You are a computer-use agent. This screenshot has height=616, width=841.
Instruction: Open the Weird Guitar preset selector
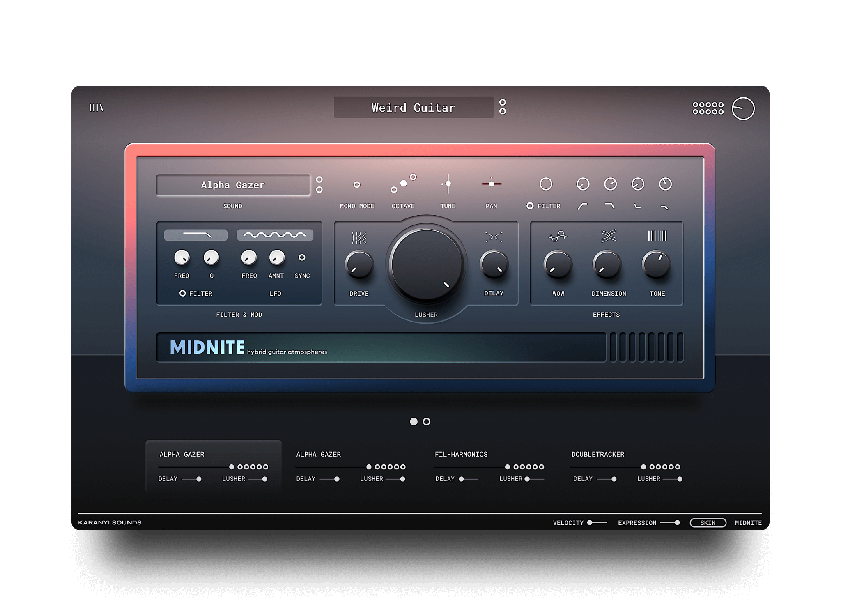click(x=413, y=108)
